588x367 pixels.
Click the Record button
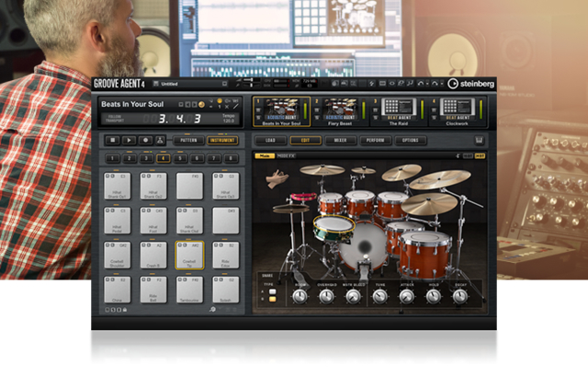coord(145,141)
